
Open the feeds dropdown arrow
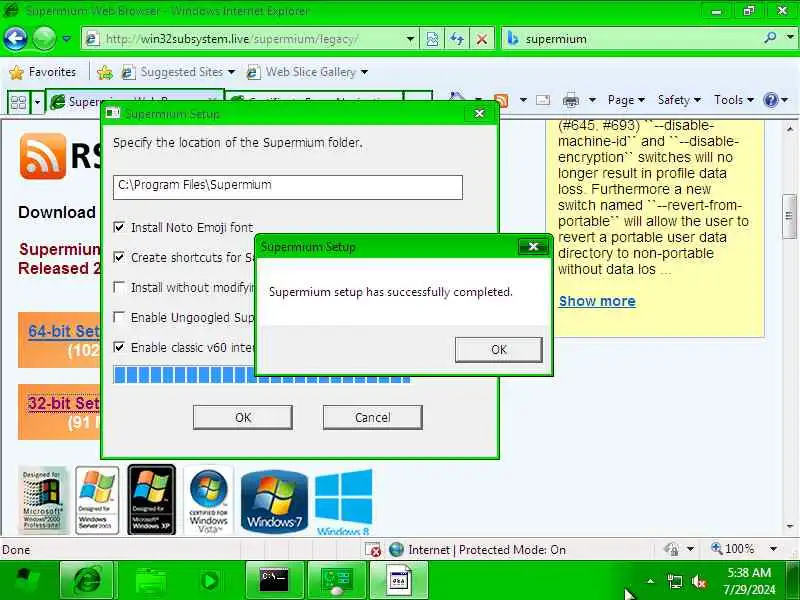[x=523, y=101]
